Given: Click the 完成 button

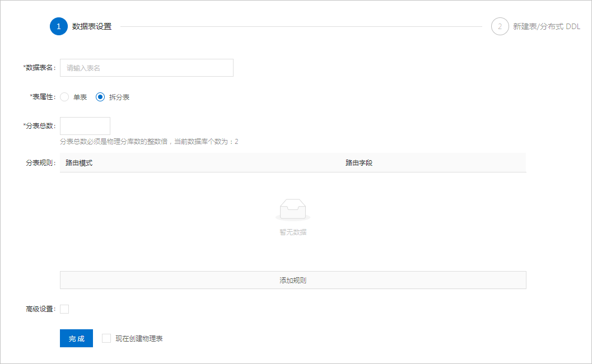Looking at the screenshot, I should tap(76, 338).
